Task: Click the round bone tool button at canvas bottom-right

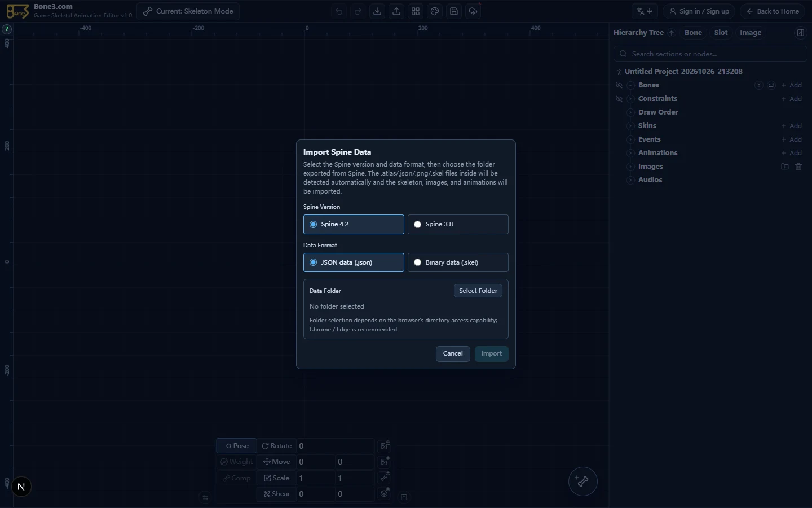Action: [x=582, y=481]
